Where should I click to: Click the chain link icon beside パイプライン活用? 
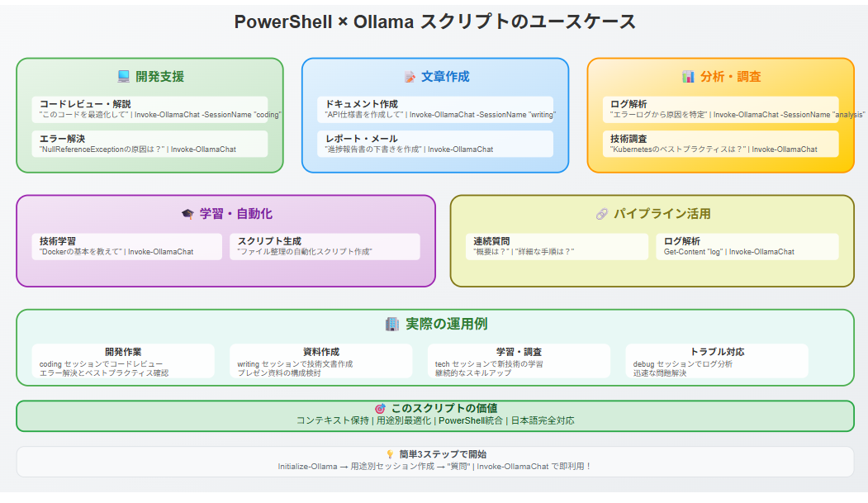pyautogui.click(x=602, y=214)
